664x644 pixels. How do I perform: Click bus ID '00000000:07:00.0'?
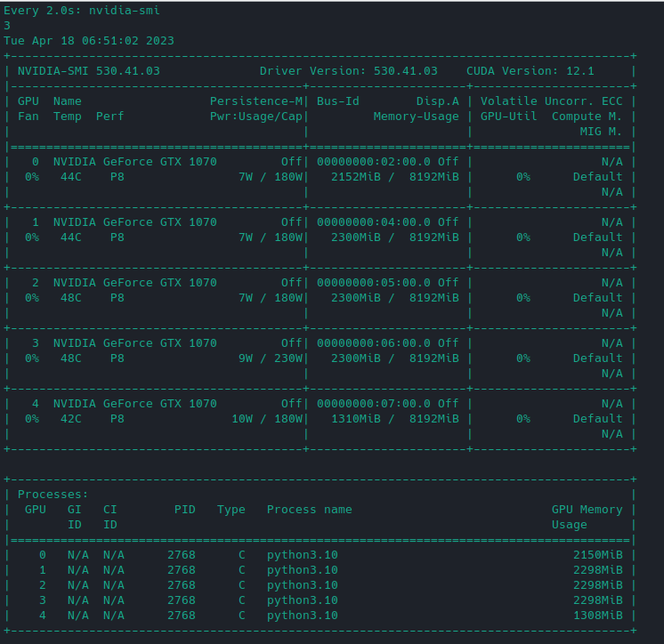coord(374,404)
